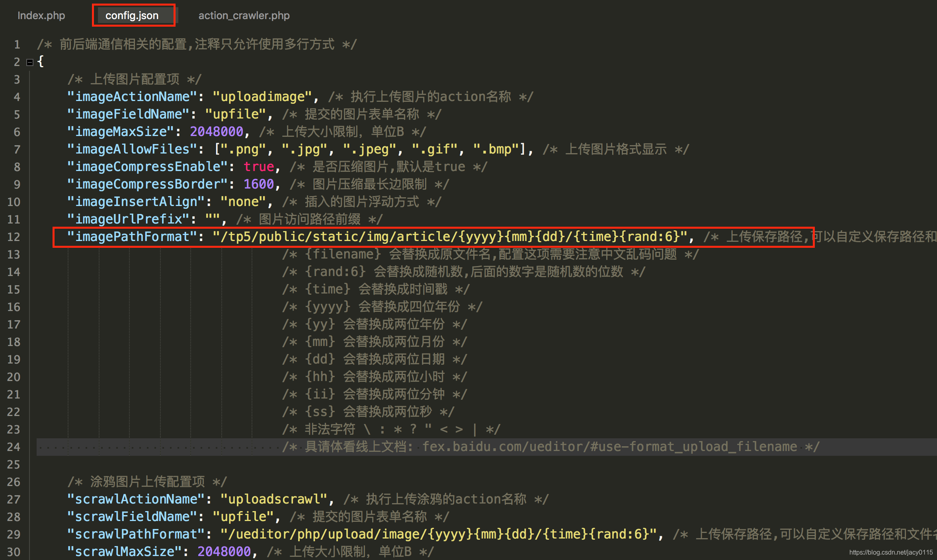Click the {rand:6} comment on line 14

click(x=463, y=272)
